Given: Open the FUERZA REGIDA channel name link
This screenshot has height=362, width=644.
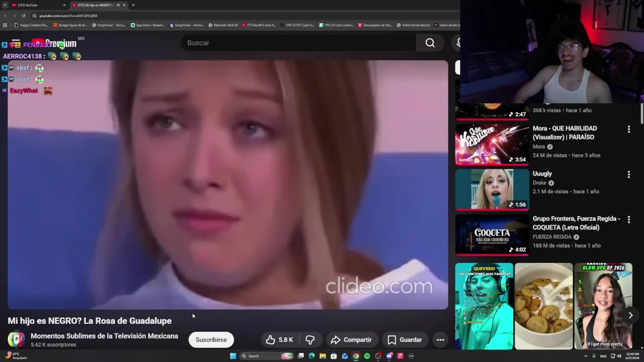Looking at the screenshot, I should pos(552,237).
